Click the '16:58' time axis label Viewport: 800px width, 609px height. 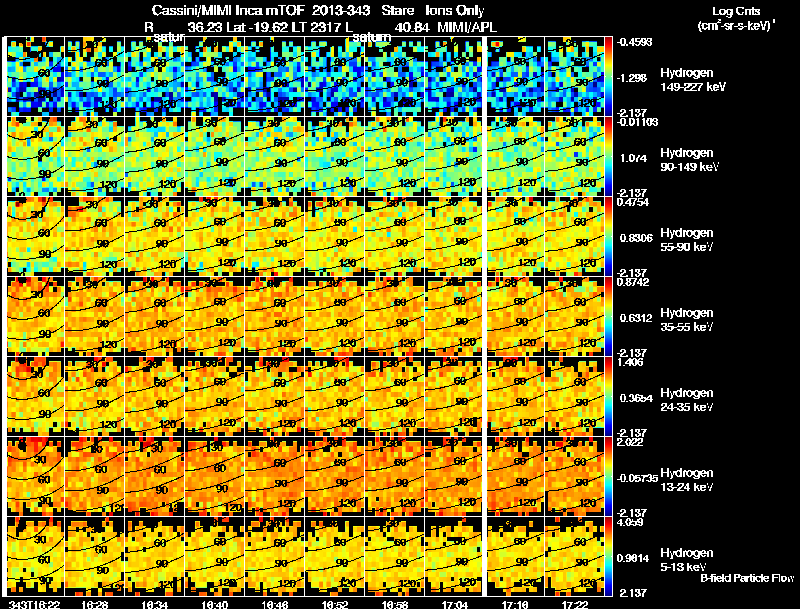click(x=394, y=605)
